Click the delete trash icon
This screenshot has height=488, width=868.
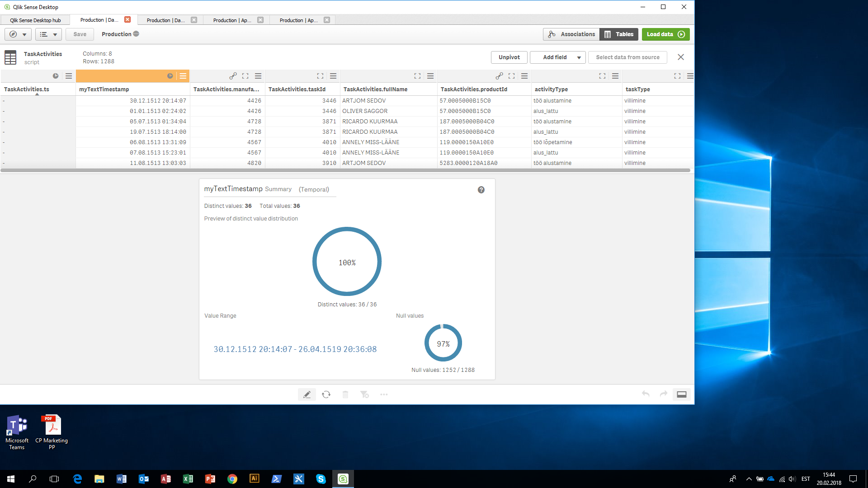(345, 394)
